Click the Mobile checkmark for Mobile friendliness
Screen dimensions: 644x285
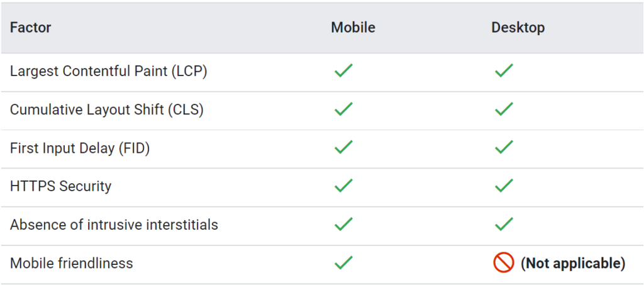pyautogui.click(x=343, y=263)
